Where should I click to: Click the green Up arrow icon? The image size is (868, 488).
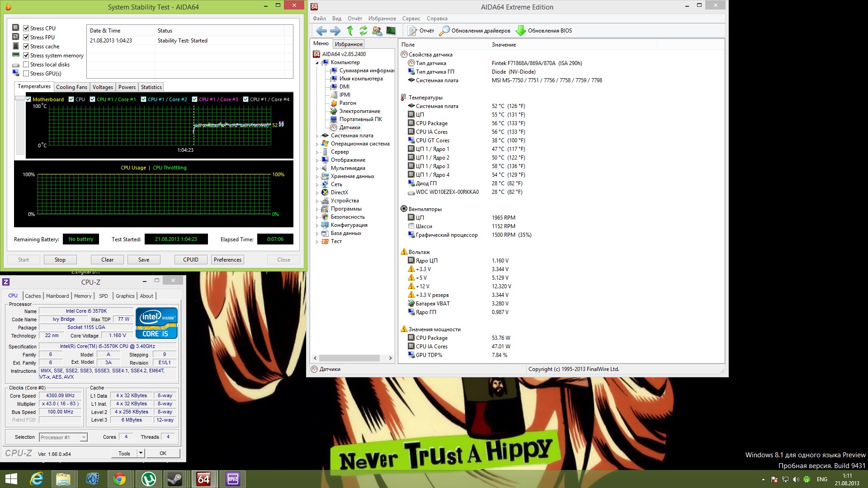coord(350,31)
